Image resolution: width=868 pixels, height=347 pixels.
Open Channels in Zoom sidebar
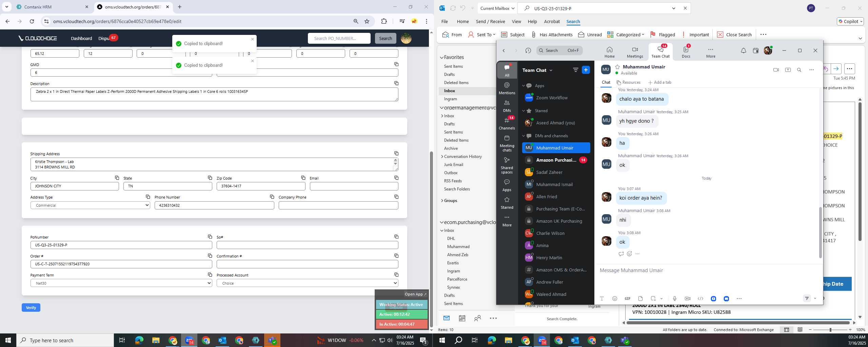click(x=507, y=123)
